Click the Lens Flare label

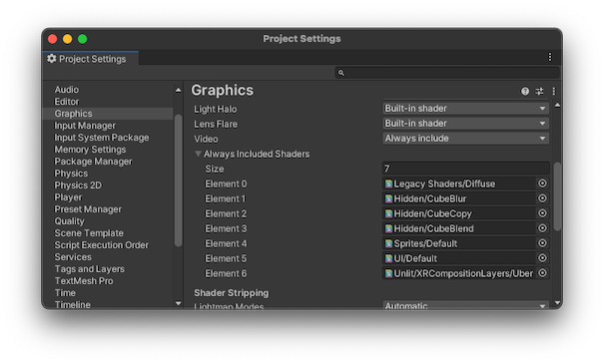(x=216, y=125)
